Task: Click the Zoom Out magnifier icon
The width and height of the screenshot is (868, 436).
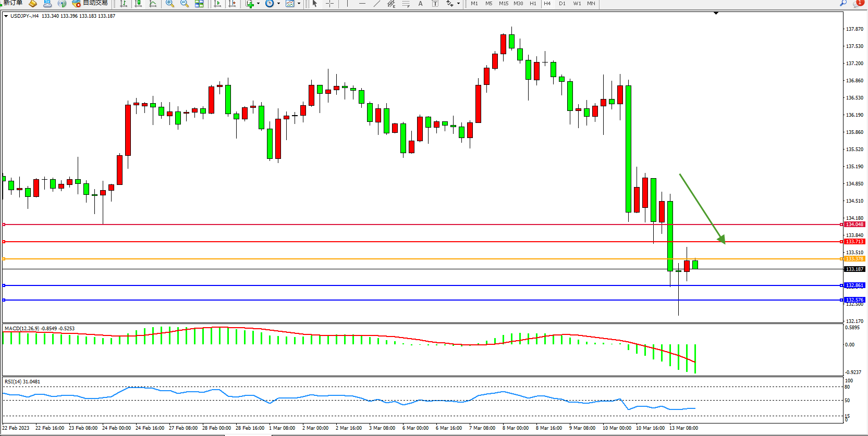Action: pos(184,4)
